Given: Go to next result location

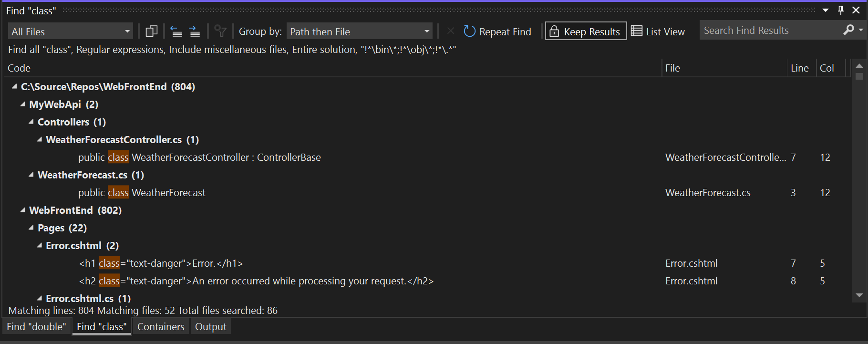Looking at the screenshot, I should (x=194, y=31).
